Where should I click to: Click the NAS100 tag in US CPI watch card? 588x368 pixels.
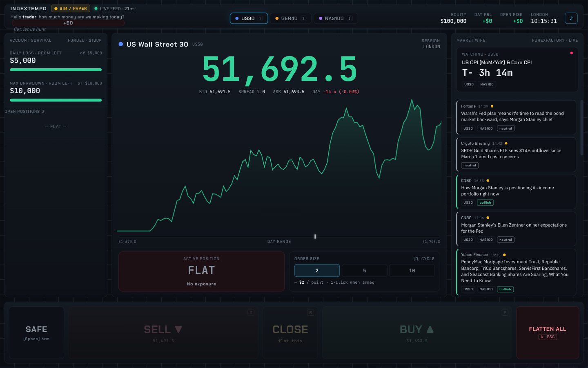pos(487,85)
